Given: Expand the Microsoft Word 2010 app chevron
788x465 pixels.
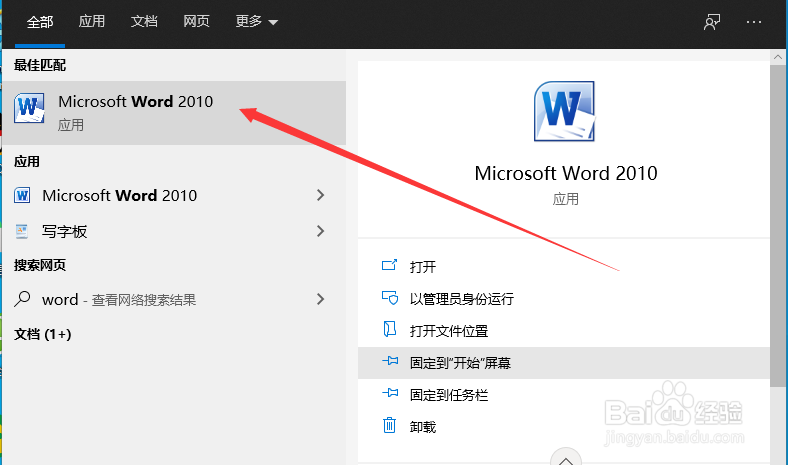Looking at the screenshot, I should 321,195.
